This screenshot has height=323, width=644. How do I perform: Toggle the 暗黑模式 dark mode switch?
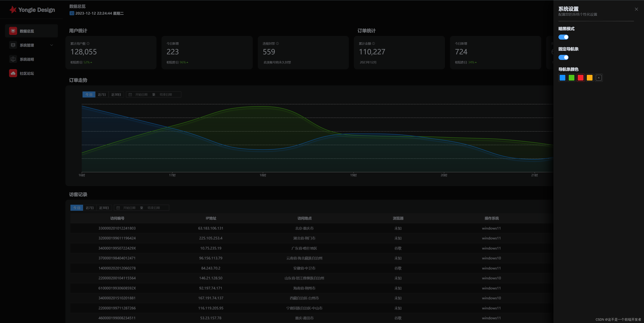click(563, 37)
